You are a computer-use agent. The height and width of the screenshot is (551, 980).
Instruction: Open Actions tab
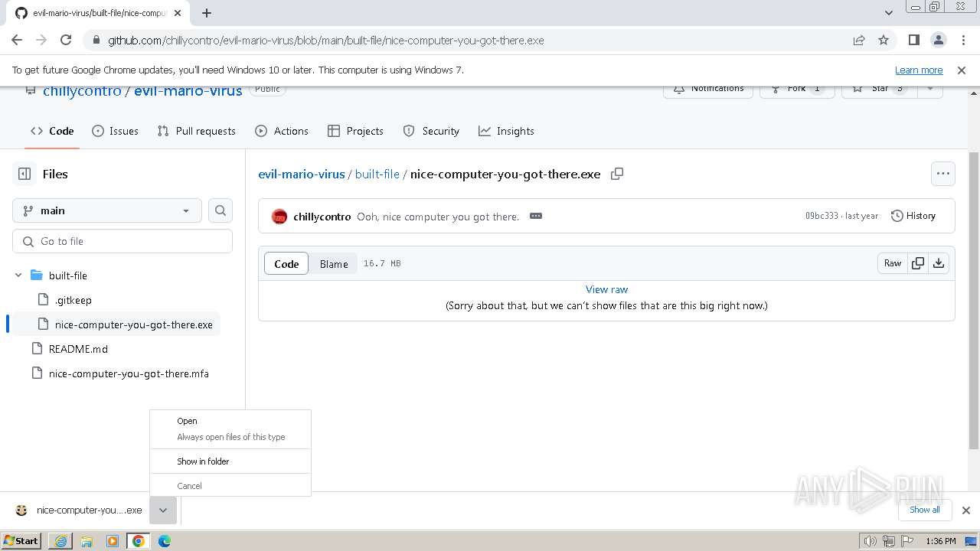pyautogui.click(x=282, y=131)
